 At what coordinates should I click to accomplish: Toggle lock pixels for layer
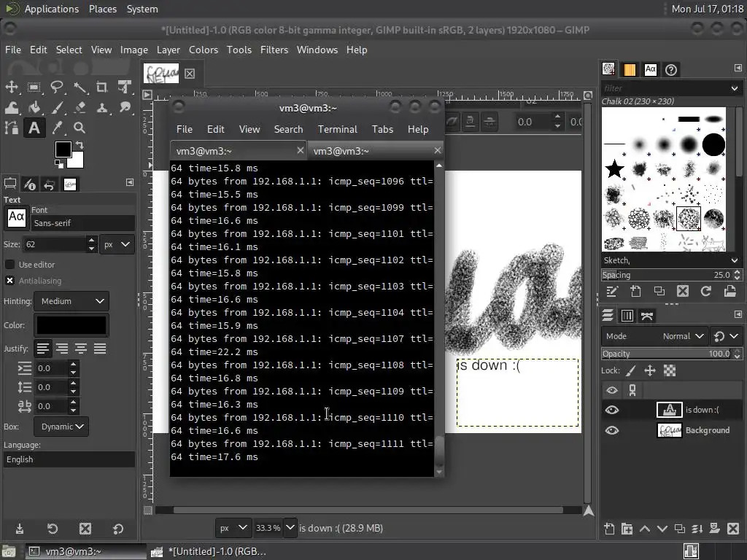click(630, 371)
